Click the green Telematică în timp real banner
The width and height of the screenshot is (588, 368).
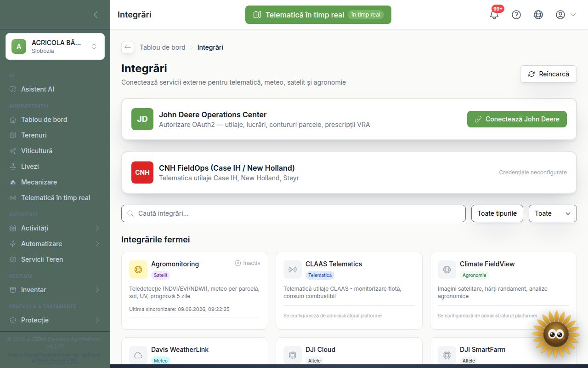click(x=318, y=15)
